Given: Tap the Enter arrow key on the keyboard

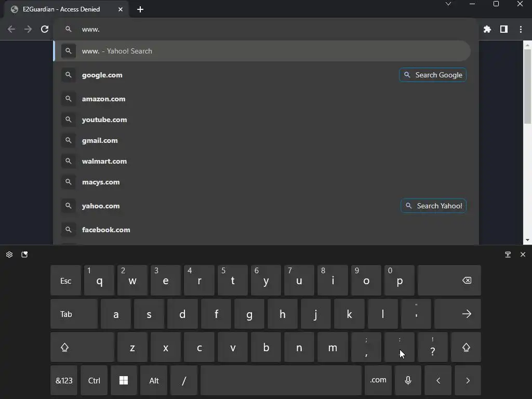Looking at the screenshot, I should [458, 314].
